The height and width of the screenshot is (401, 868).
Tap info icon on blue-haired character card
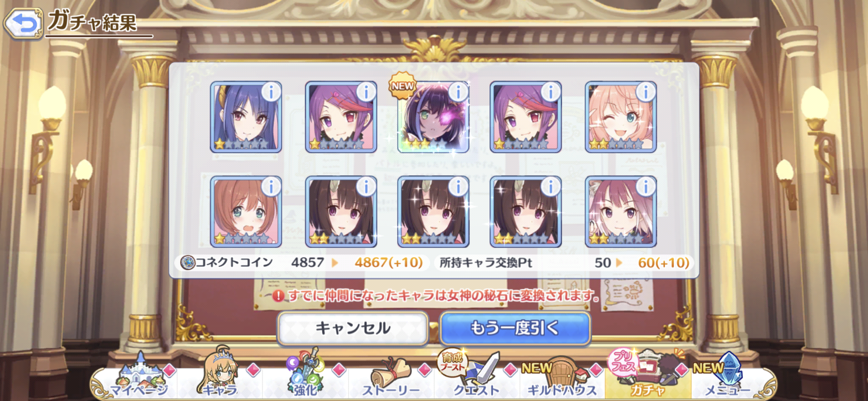click(271, 92)
